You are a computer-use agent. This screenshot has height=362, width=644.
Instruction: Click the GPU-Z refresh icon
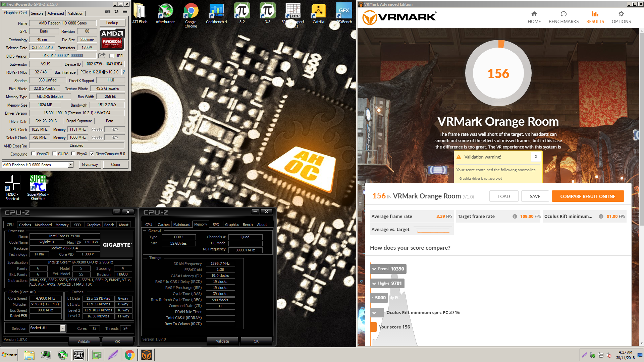116,11
